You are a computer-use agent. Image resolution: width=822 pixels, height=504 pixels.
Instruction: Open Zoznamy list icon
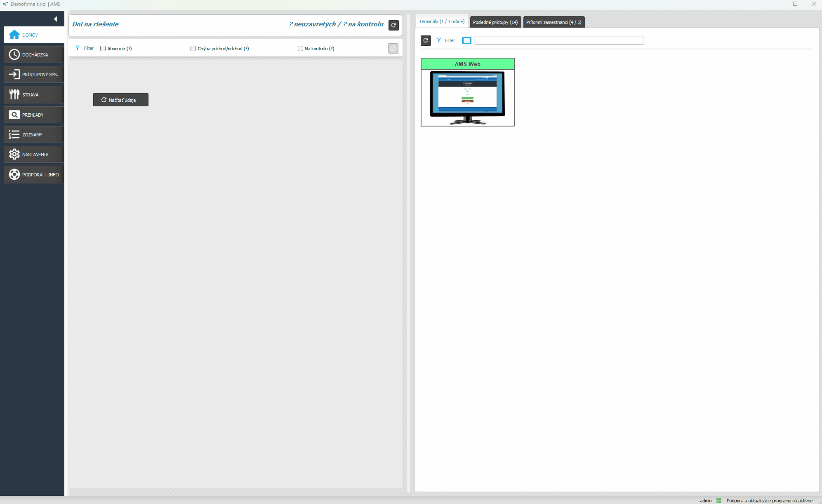coord(14,134)
